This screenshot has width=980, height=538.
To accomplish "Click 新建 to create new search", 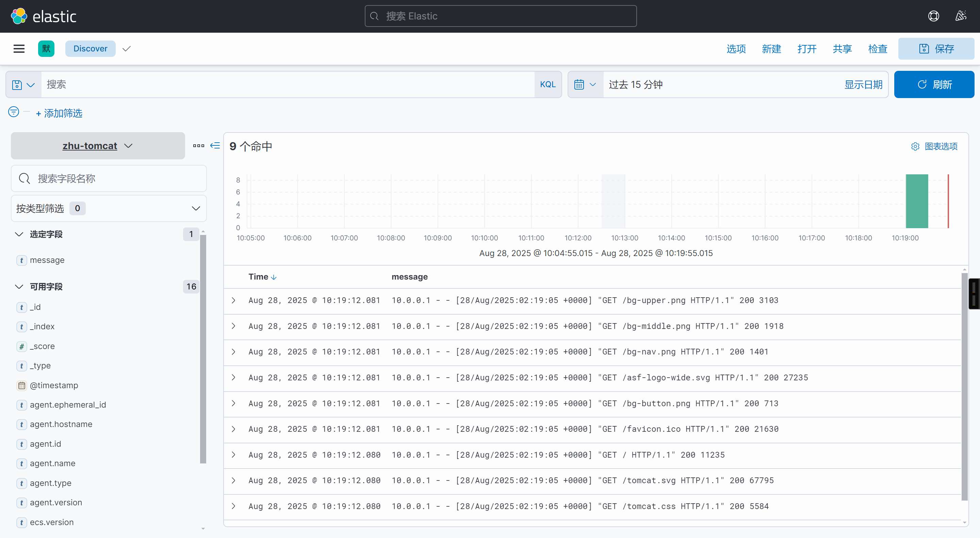I will click(x=771, y=49).
